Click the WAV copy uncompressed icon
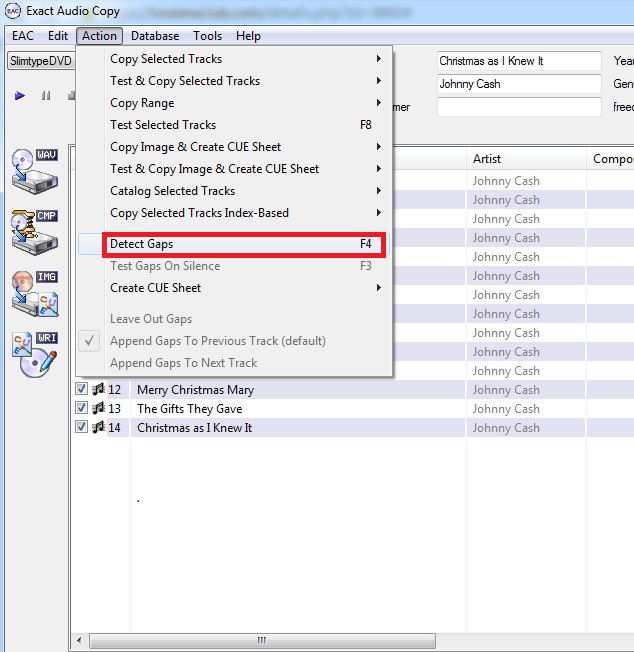 pyautogui.click(x=35, y=171)
